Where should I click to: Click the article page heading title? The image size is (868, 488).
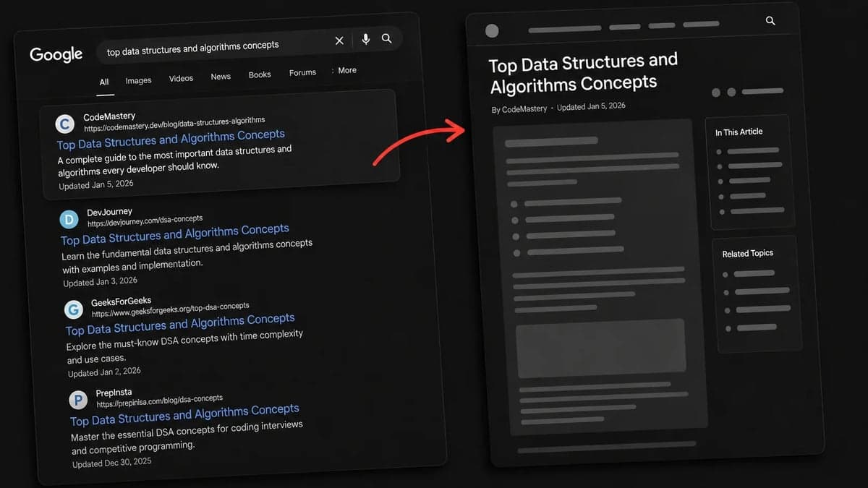click(x=584, y=74)
